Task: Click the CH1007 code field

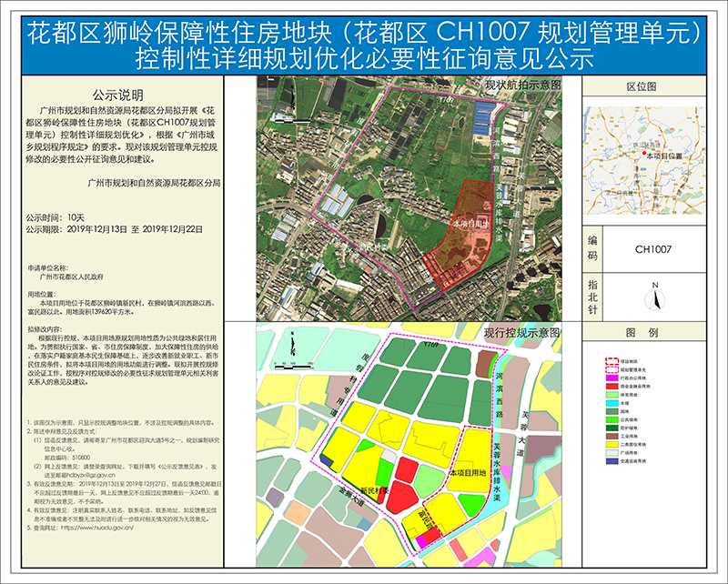Action: (x=653, y=248)
